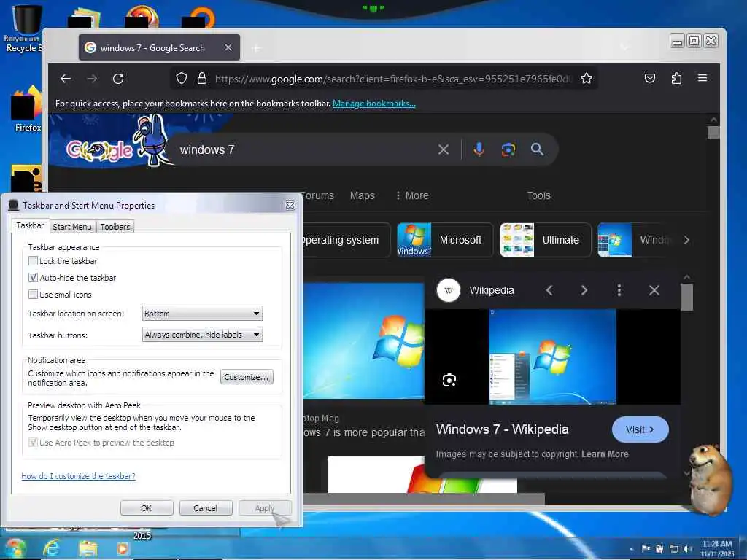Switch to the Toolbars tab
This screenshot has width=747, height=560.
click(x=115, y=227)
